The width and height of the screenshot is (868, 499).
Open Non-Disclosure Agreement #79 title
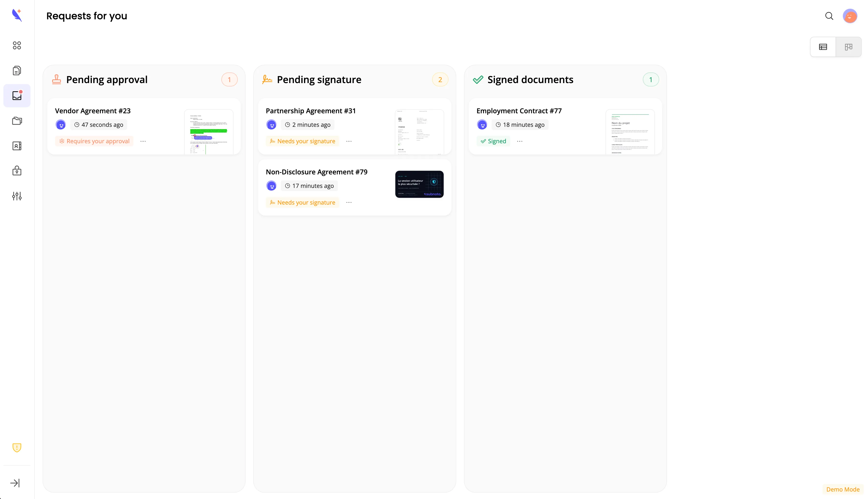pyautogui.click(x=316, y=172)
